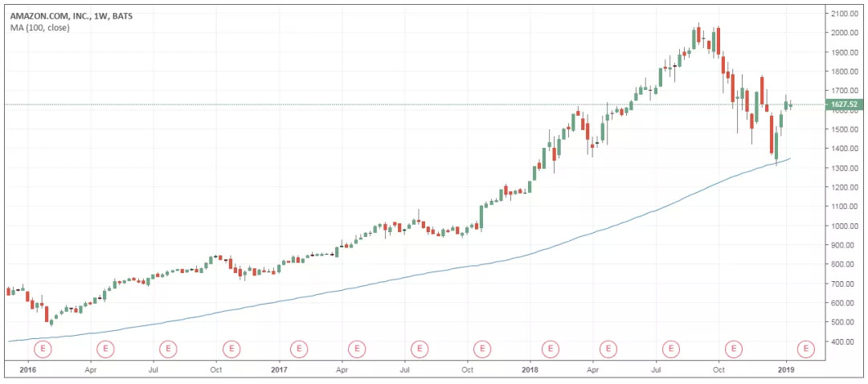Open the earnings marker right after the 2018 label
Screen dimensions: 868x384
click(551, 349)
